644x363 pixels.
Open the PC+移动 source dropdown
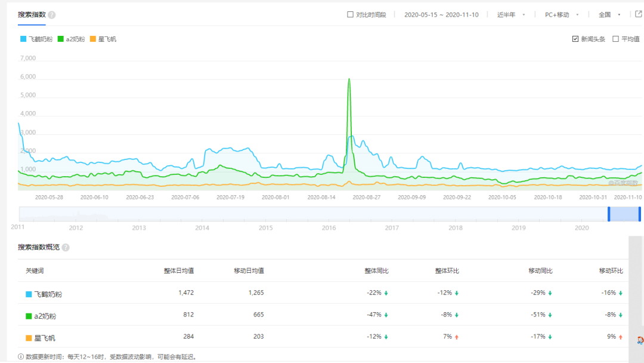point(562,15)
